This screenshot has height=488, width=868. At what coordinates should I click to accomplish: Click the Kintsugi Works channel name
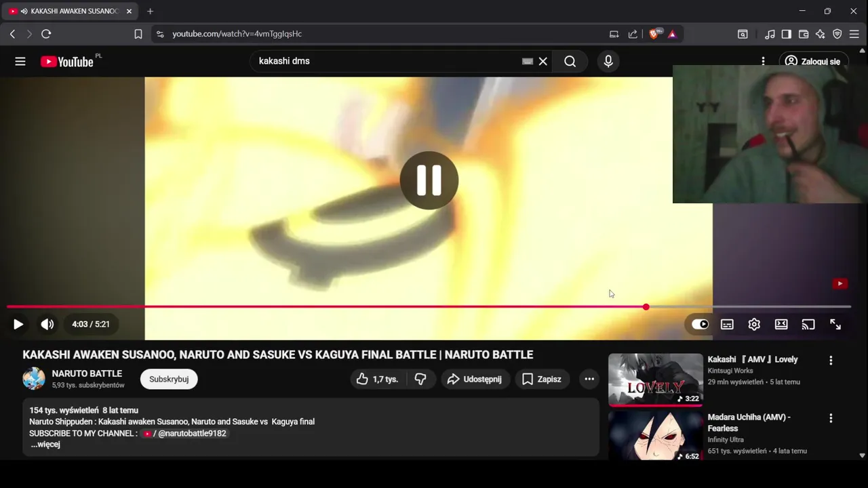coord(730,371)
